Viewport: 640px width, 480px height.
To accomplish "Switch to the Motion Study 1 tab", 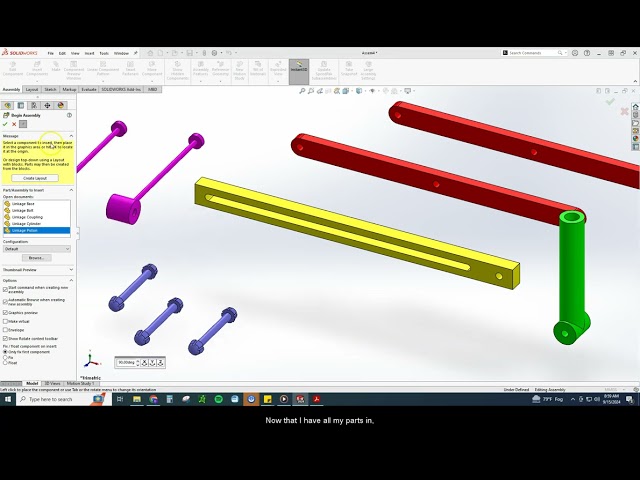I will click(x=80, y=383).
